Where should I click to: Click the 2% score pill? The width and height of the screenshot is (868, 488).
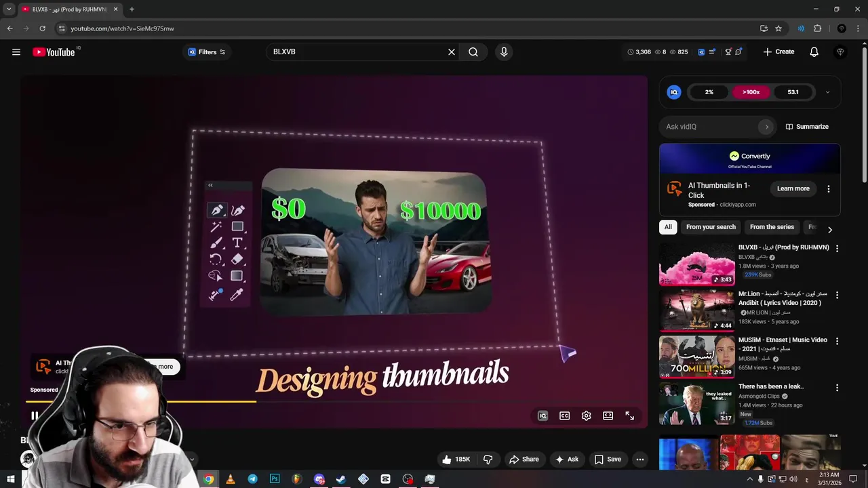(709, 92)
